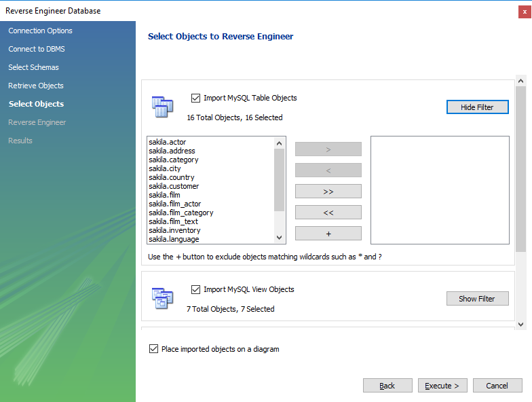Close the Reverse Engineer Database dialog
The width and height of the screenshot is (532, 402).
[524, 11]
